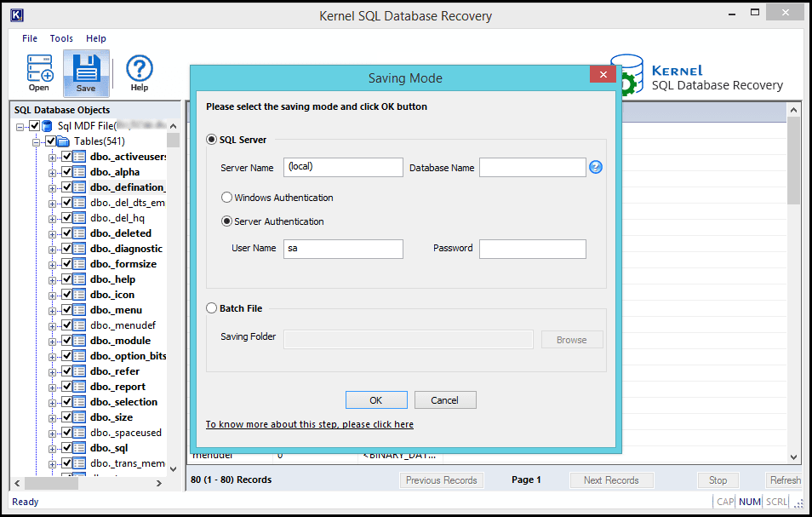
Task: Click the Next Records button
Action: click(611, 480)
